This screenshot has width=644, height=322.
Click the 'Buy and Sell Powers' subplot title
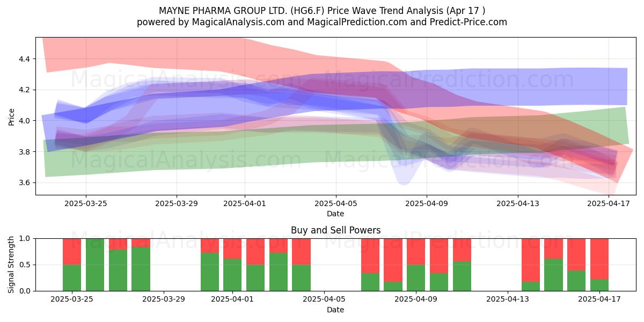point(335,230)
